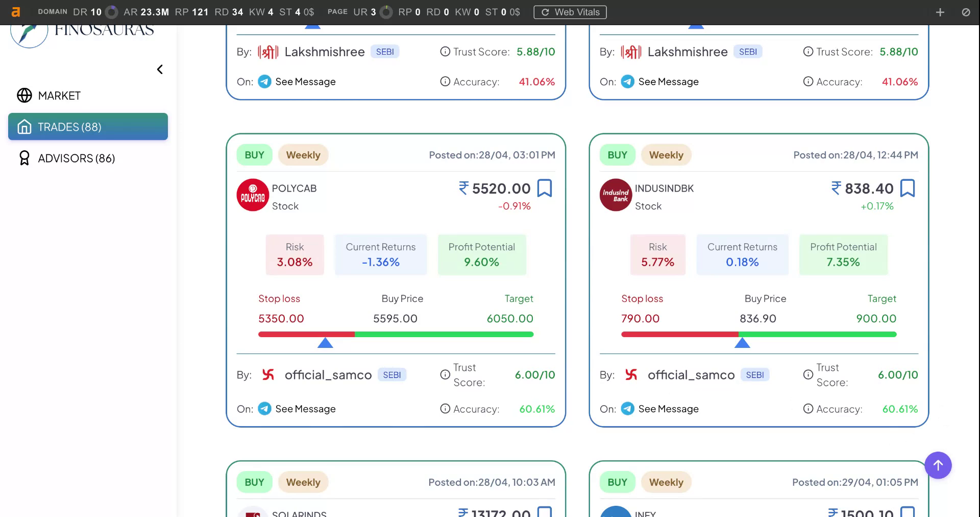Click SEBI badge on the left Lakshmishree card
This screenshot has height=517, width=980.
385,52
